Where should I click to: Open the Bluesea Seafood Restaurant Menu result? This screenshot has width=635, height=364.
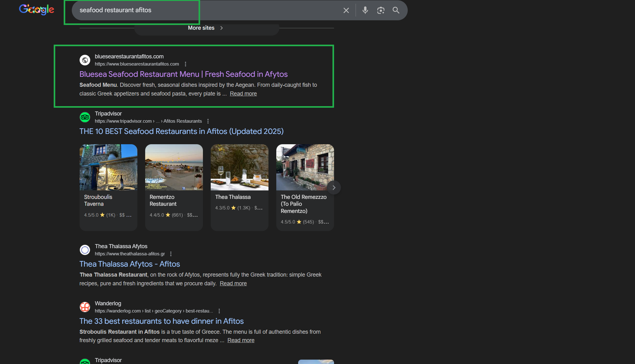(x=184, y=74)
